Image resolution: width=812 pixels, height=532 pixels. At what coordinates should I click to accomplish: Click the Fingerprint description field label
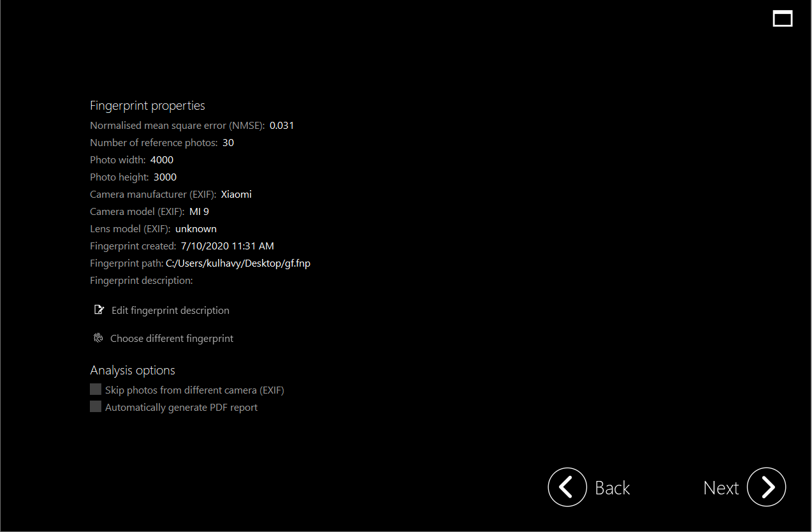(x=141, y=280)
